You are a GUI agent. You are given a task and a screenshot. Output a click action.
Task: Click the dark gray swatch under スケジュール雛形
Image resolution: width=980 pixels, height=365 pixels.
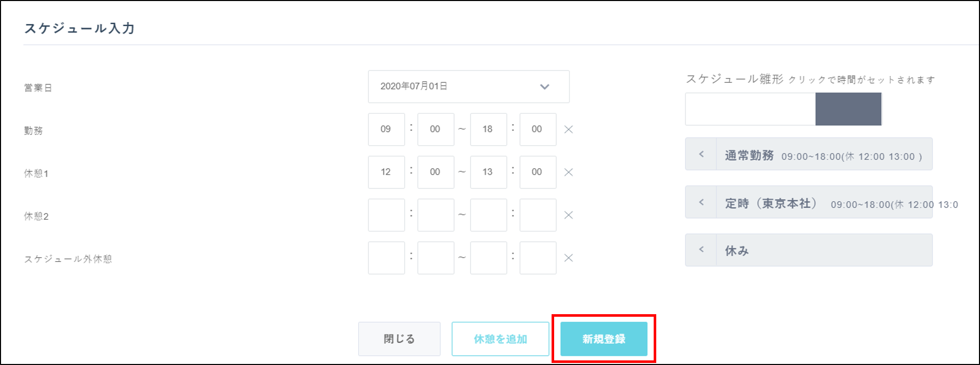tap(848, 109)
